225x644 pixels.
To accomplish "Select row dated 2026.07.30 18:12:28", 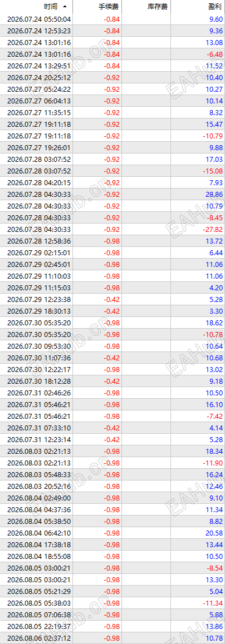I will [113, 381].
